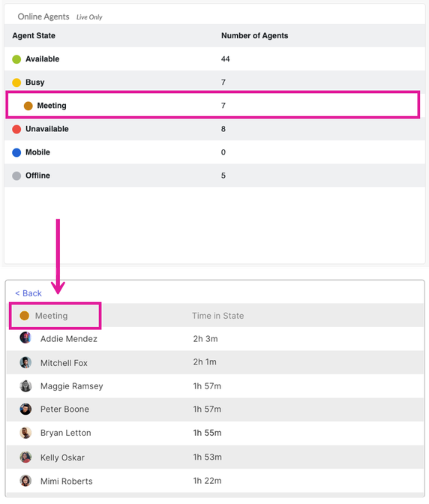This screenshot has width=429, height=504.
Task: Click the yellow Busy status dot
Action: [x=16, y=82]
